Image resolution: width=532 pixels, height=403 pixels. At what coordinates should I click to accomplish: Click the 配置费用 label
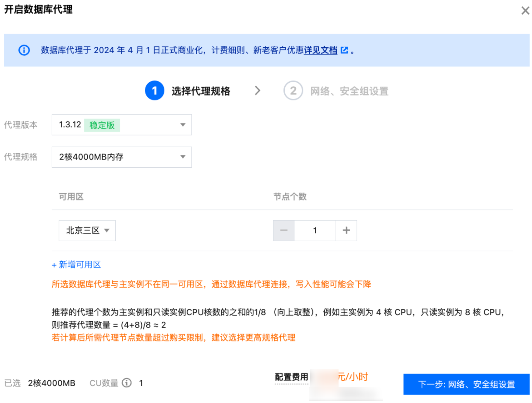(x=291, y=377)
